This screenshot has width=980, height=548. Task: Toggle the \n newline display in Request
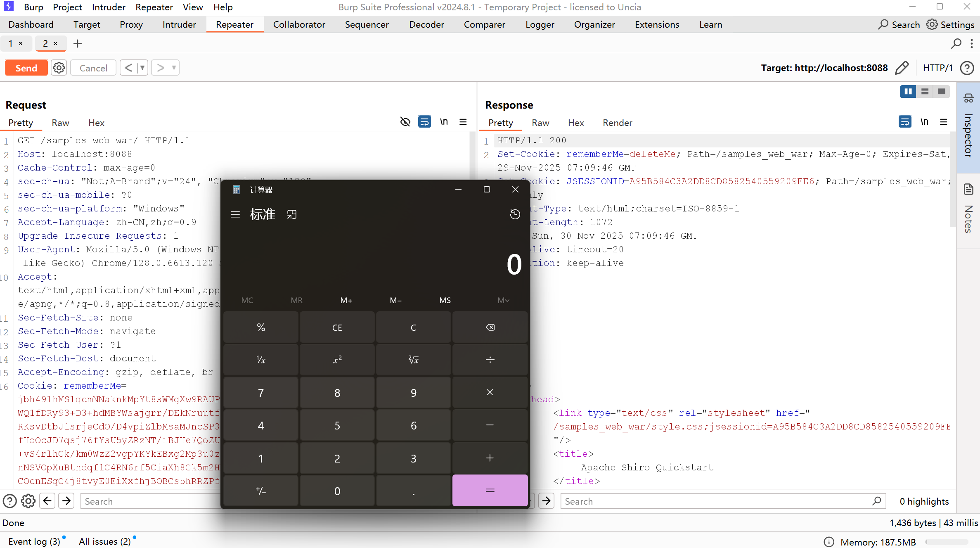pos(444,122)
